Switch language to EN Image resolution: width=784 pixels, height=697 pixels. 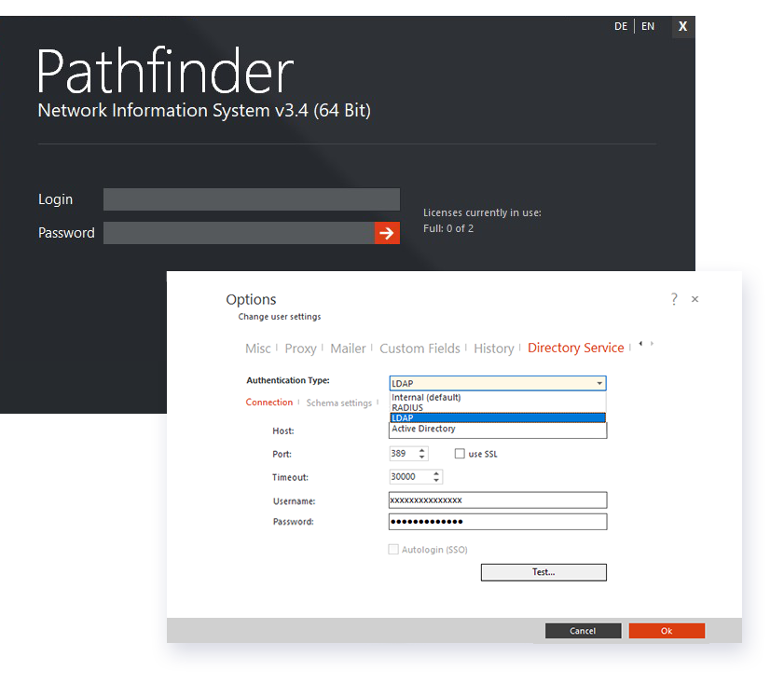648,26
